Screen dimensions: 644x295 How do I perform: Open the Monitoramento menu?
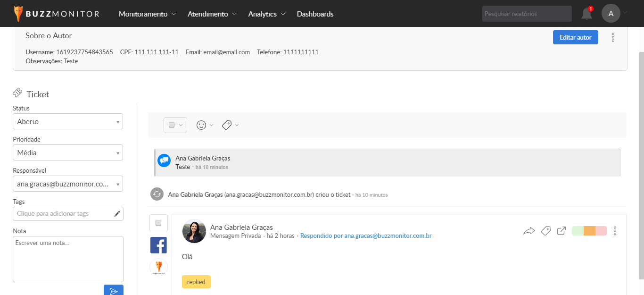point(147,14)
